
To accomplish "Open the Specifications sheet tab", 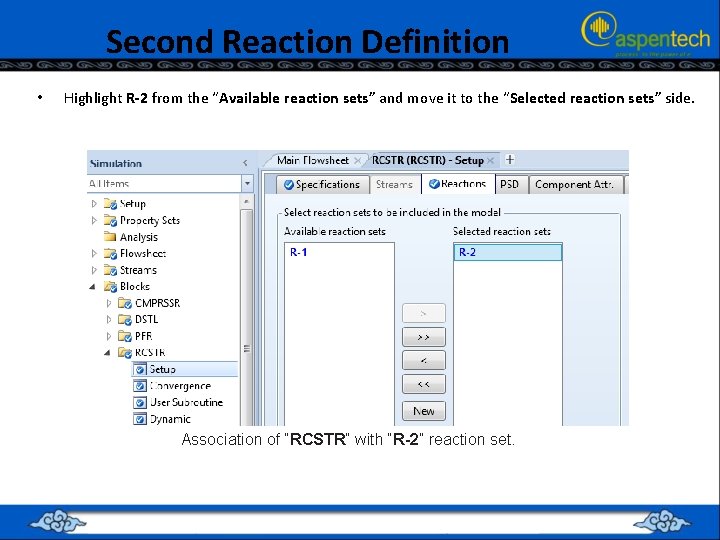I will [x=322, y=185].
